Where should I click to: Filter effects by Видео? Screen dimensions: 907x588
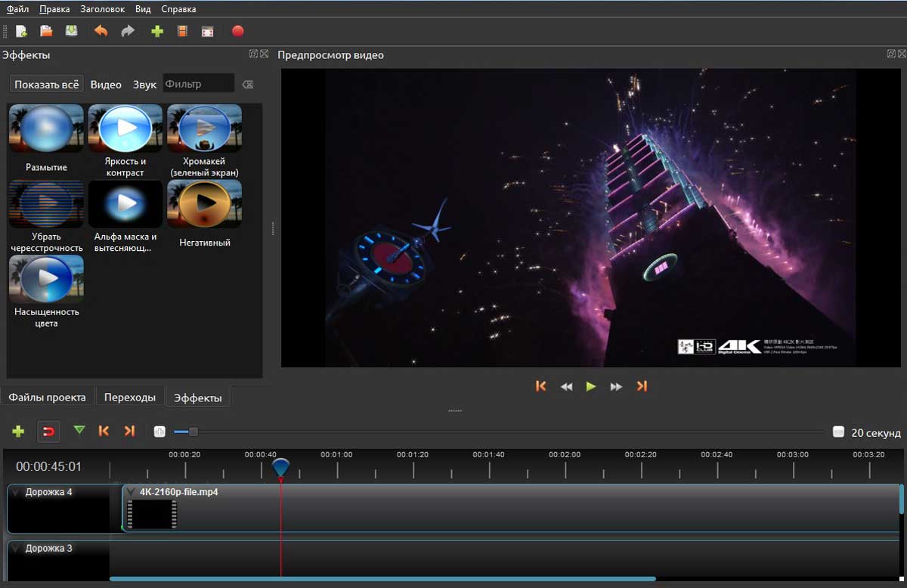(106, 85)
